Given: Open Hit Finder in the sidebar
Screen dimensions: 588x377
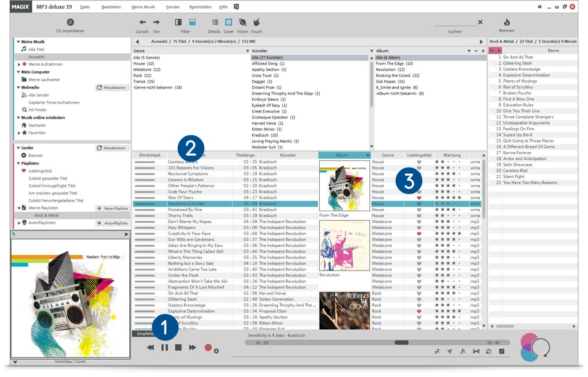Looking at the screenshot, I should 38,110.
